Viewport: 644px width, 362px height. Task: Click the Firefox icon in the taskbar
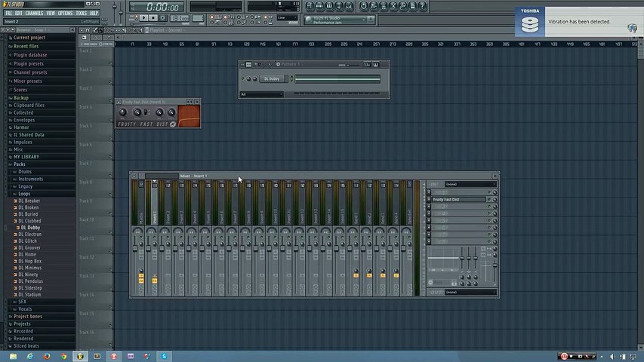tap(47, 355)
